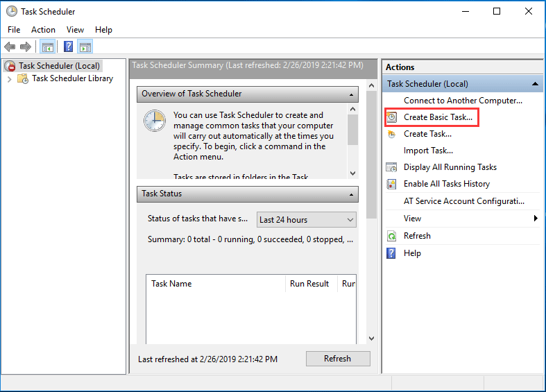Click Create Basic Task... action
This screenshot has height=392, width=546.
click(x=438, y=117)
